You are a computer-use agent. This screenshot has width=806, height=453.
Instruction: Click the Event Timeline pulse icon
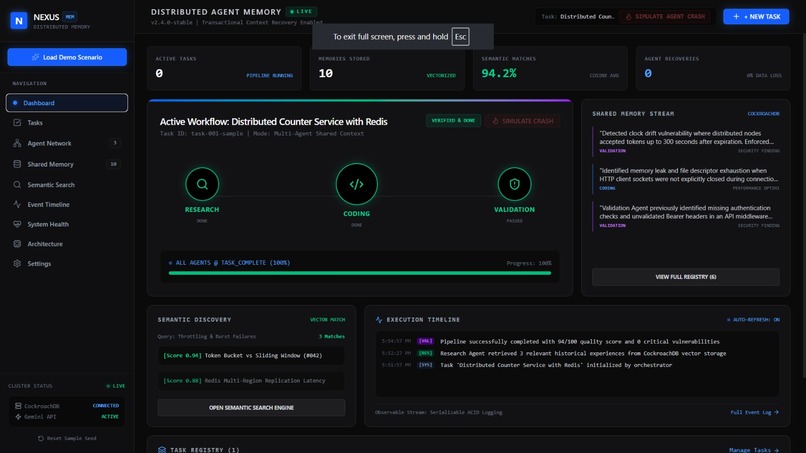(x=17, y=205)
